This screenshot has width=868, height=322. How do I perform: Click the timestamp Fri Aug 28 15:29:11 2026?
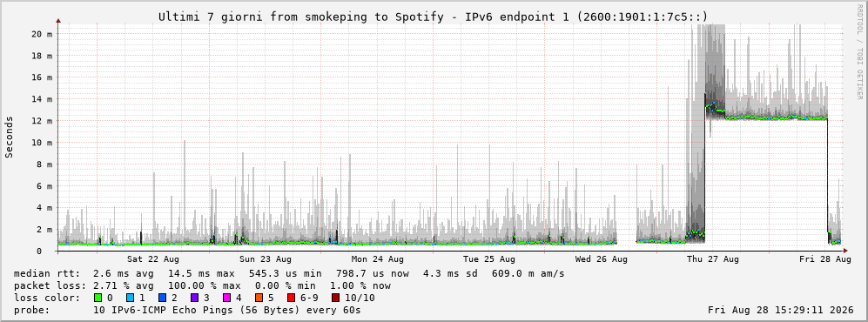pyautogui.click(x=780, y=310)
